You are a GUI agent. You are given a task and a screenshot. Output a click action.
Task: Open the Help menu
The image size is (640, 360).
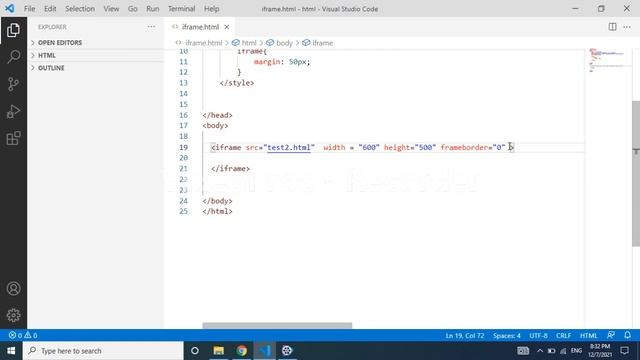pyautogui.click(x=211, y=9)
